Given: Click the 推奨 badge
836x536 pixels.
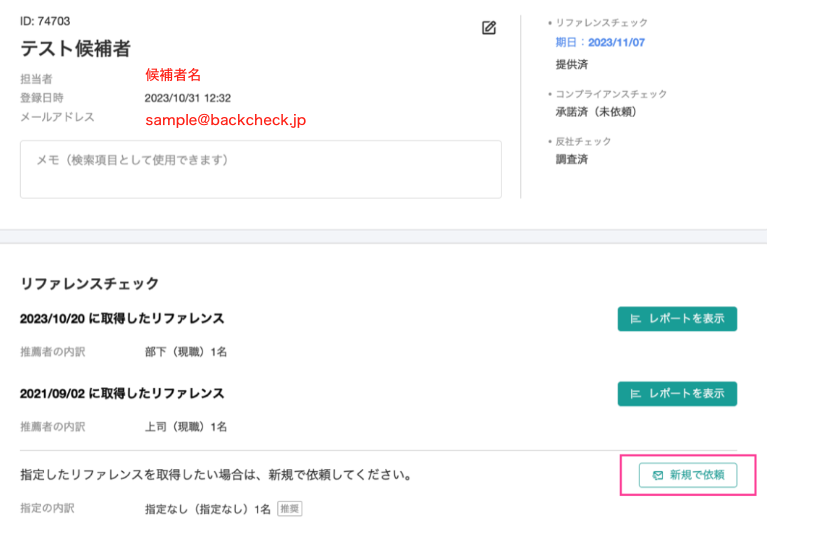Looking at the screenshot, I should tap(290, 509).
